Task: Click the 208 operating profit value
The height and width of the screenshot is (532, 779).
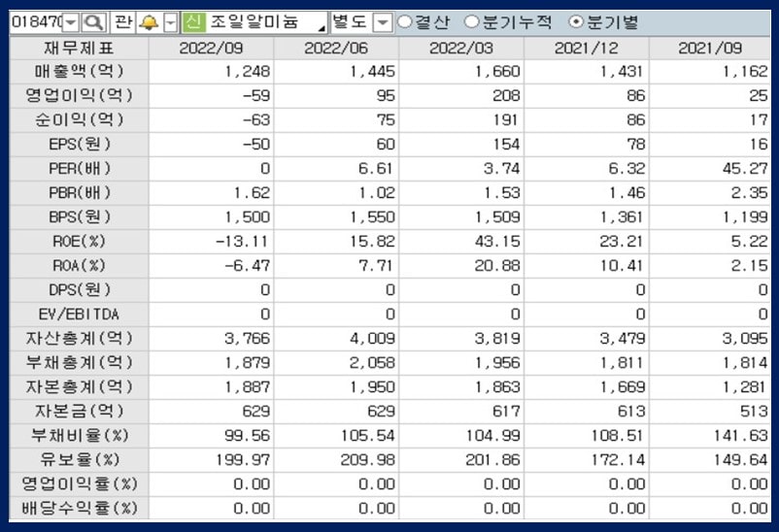Action: [x=506, y=96]
